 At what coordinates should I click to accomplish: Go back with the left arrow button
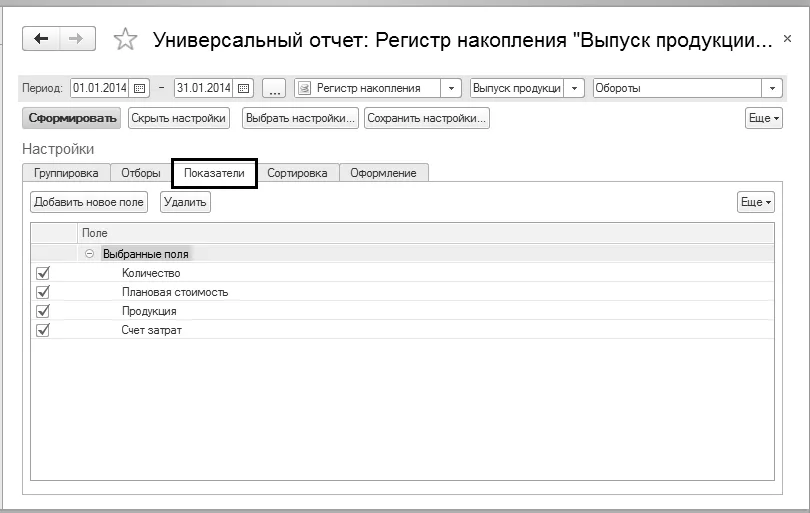click(x=41, y=38)
